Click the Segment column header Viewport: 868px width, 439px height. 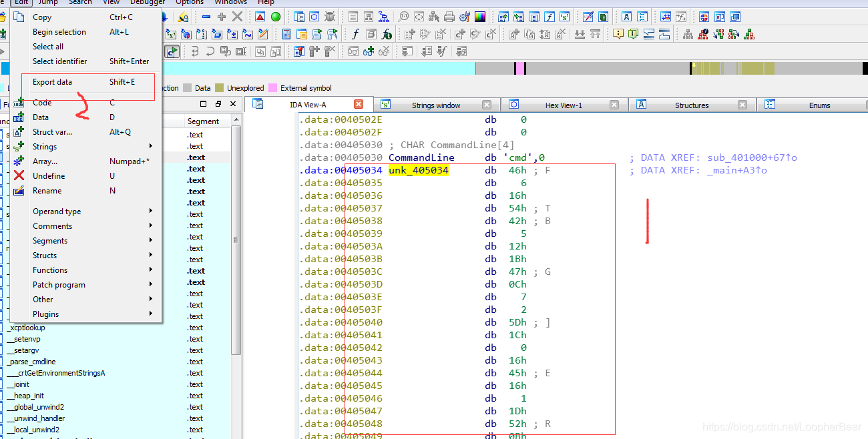pos(209,121)
